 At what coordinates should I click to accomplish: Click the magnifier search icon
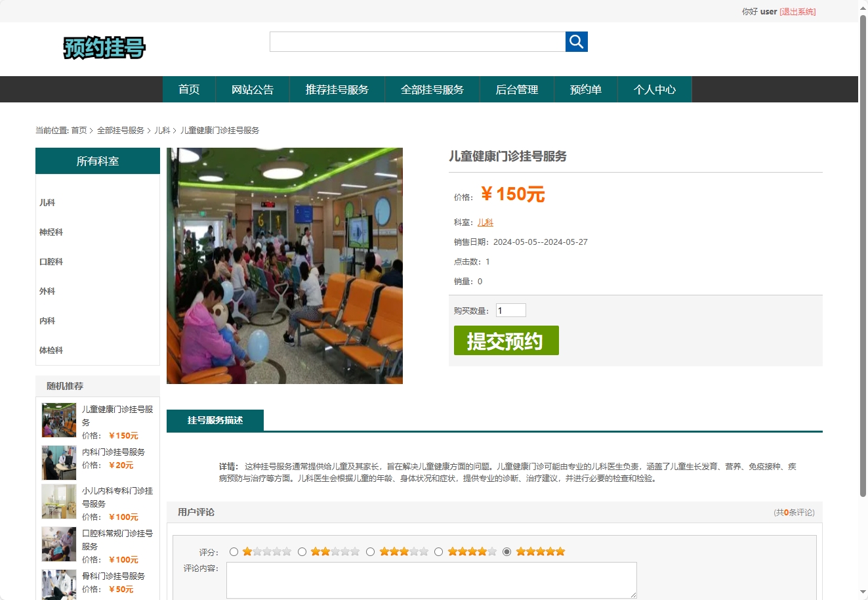pyautogui.click(x=577, y=41)
